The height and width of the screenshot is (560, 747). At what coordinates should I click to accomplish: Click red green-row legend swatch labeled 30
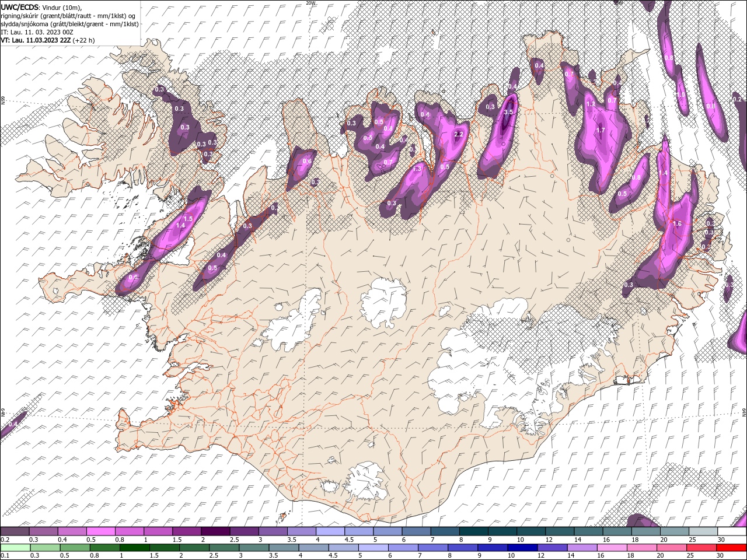tap(732, 548)
